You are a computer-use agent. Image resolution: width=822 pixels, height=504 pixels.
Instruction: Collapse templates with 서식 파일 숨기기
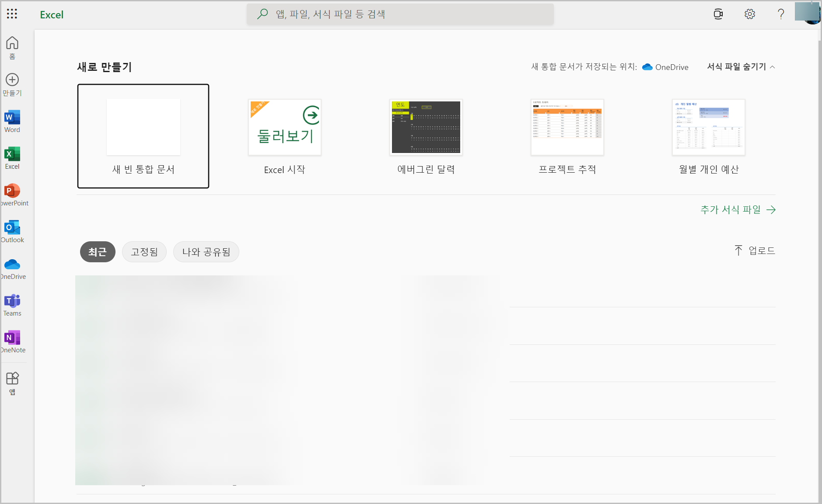click(741, 67)
